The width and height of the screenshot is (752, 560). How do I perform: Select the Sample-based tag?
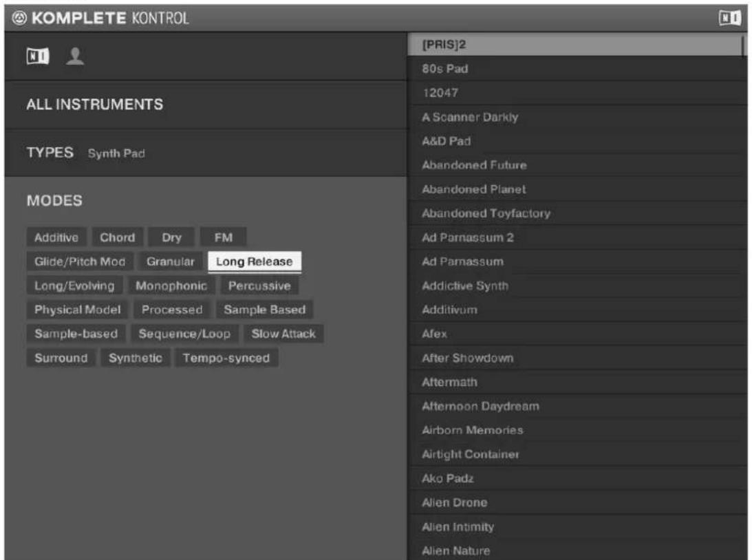[76, 334]
